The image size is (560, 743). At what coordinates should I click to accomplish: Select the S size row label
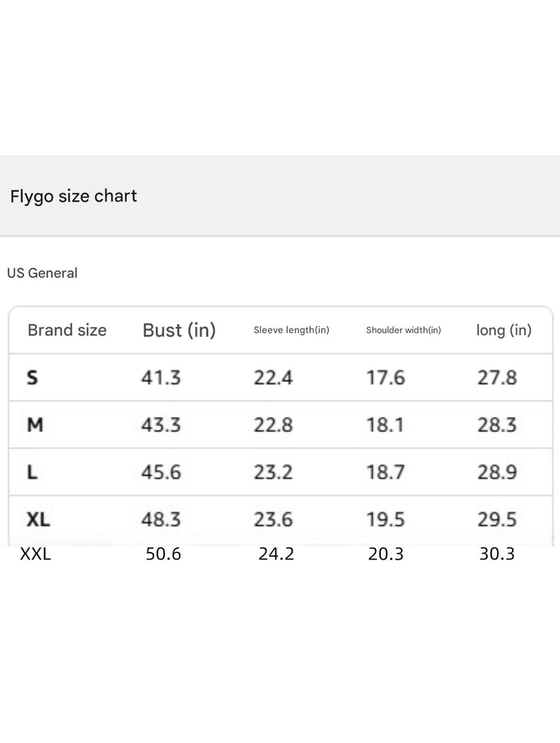(32, 378)
